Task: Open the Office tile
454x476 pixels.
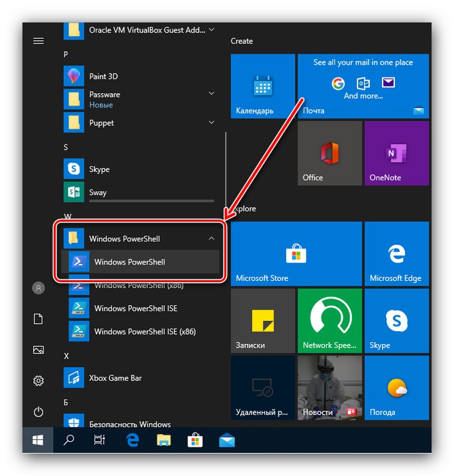Action: point(330,153)
